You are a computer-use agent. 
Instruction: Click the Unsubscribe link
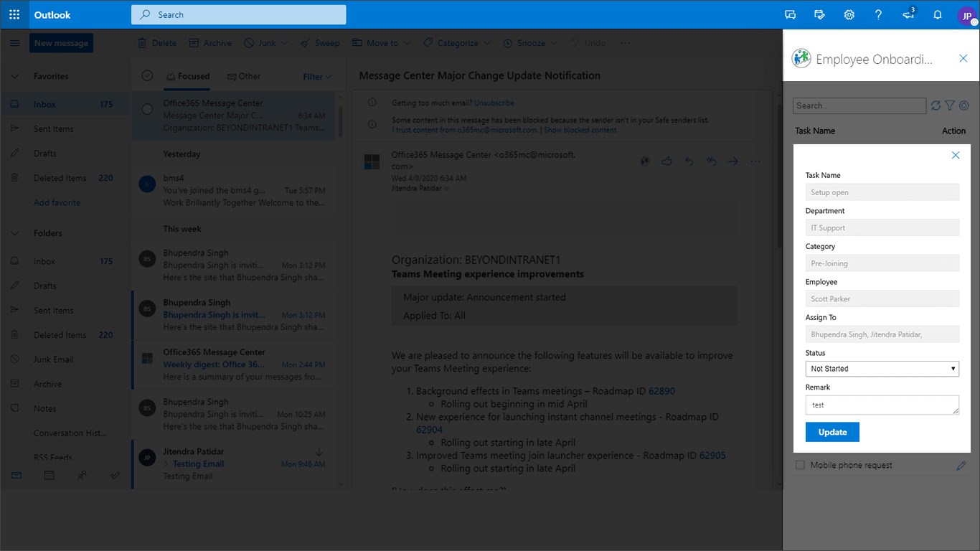coord(494,103)
